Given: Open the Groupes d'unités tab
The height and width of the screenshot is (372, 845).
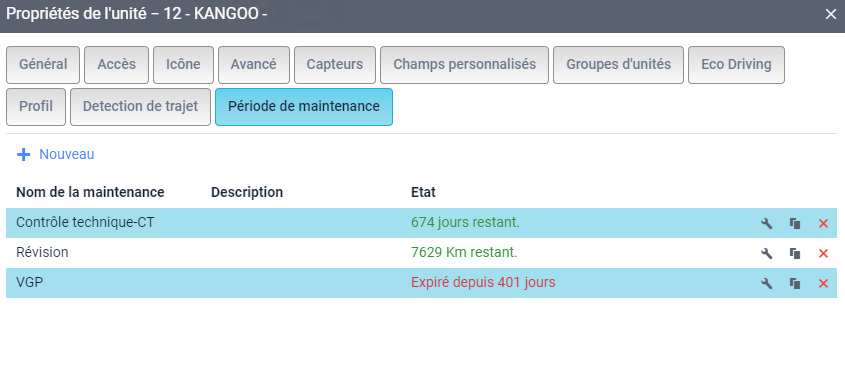Looking at the screenshot, I should coord(618,65).
